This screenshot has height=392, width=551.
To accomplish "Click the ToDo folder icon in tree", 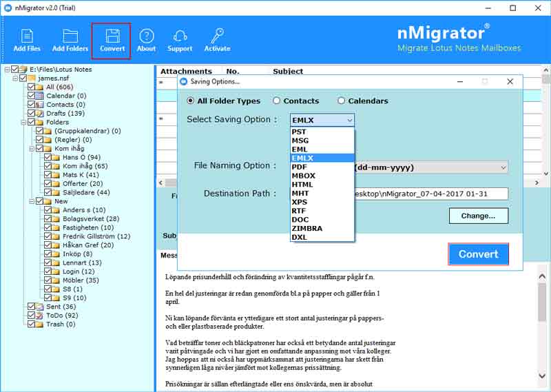I will tap(39, 316).
